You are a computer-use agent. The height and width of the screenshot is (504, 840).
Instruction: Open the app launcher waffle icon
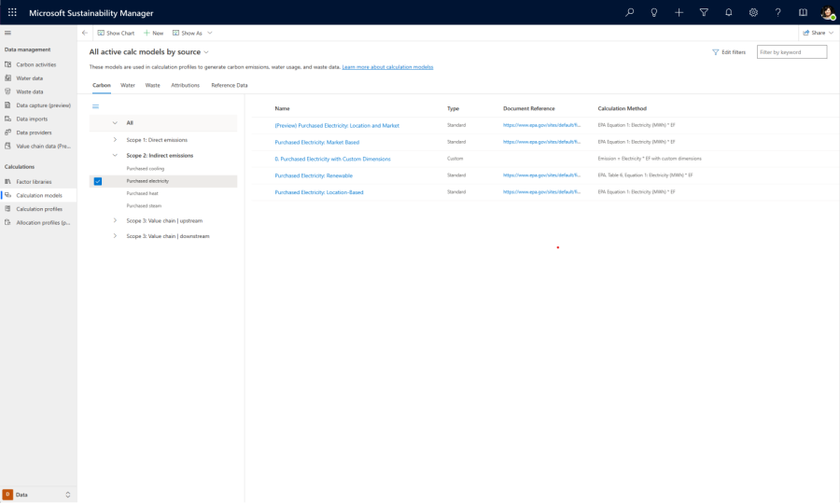(x=12, y=12)
